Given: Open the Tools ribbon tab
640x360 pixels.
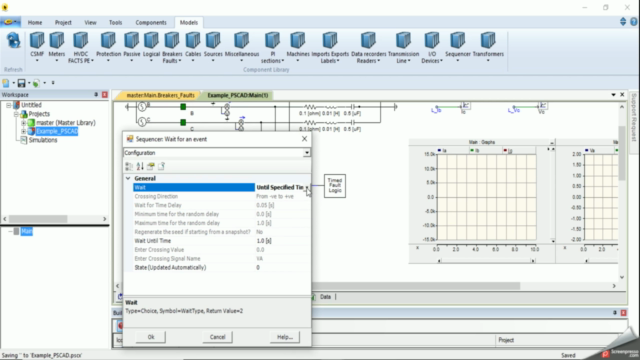Looking at the screenshot, I should coord(116,22).
